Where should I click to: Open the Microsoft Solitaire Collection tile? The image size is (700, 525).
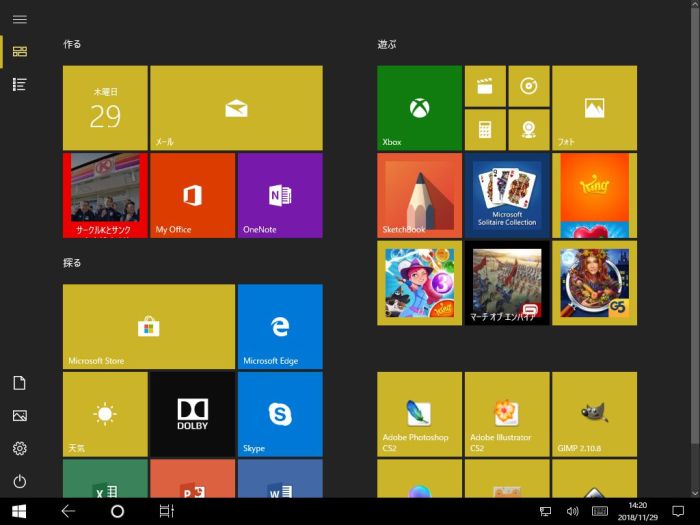(x=507, y=195)
